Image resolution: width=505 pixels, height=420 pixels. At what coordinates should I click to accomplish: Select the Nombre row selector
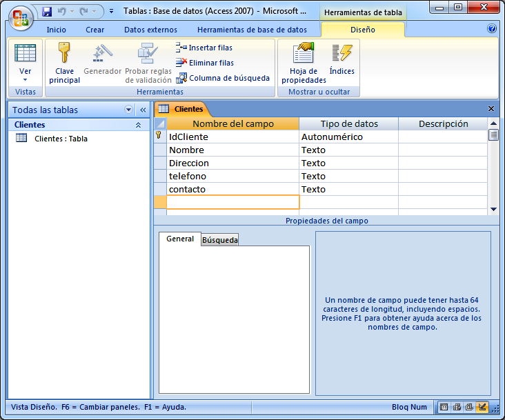(160, 150)
